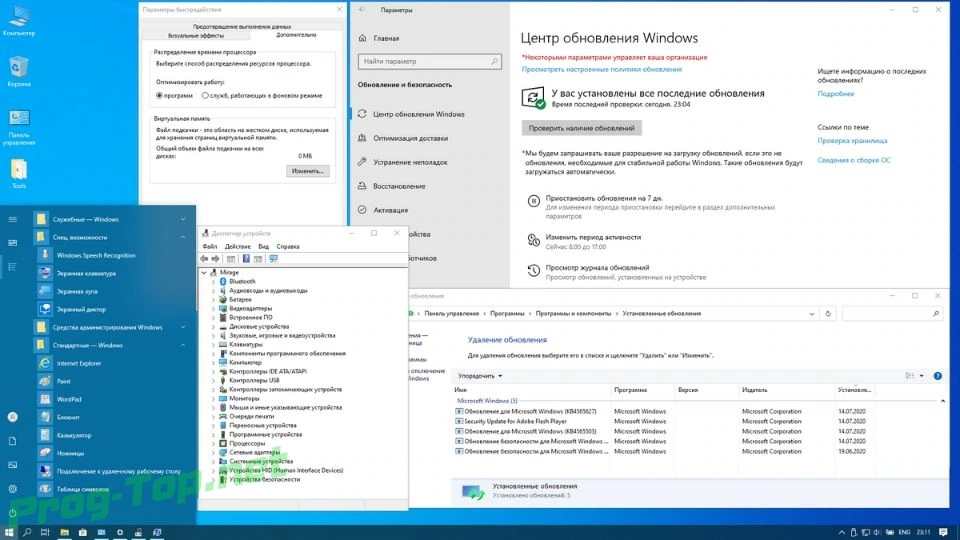Click Изменить период активности
The height and width of the screenshot is (540, 960).
click(x=593, y=237)
